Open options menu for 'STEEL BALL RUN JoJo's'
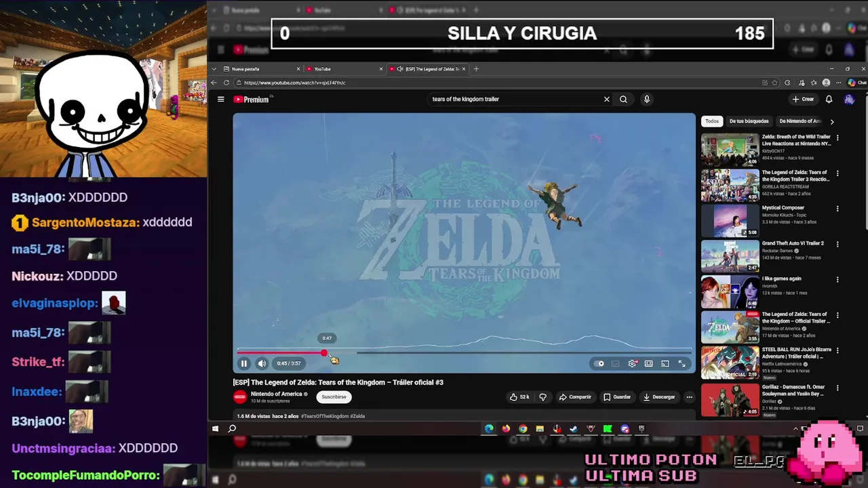This screenshot has height=488, width=868. (x=837, y=350)
